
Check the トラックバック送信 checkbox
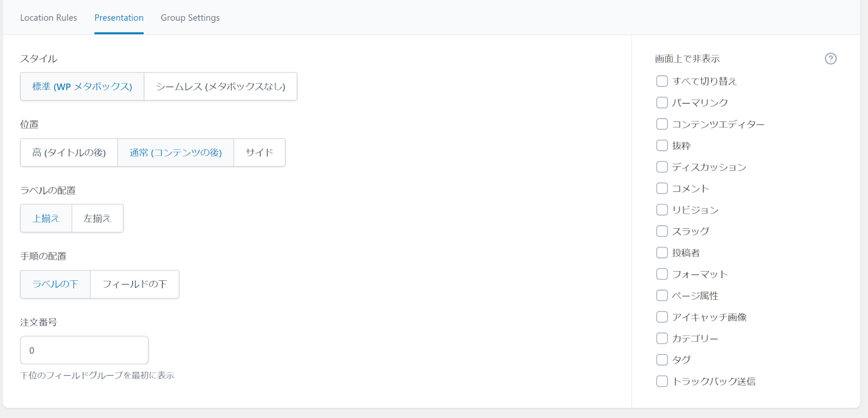[662, 381]
